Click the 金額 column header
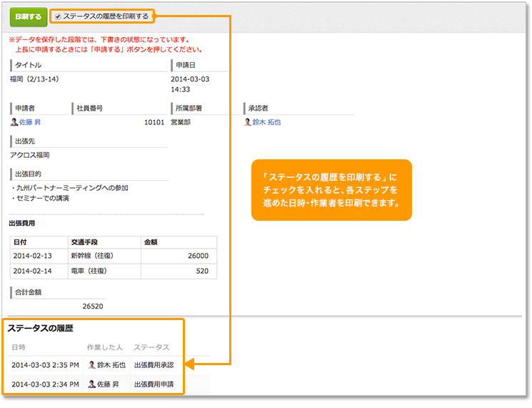 click(x=151, y=242)
